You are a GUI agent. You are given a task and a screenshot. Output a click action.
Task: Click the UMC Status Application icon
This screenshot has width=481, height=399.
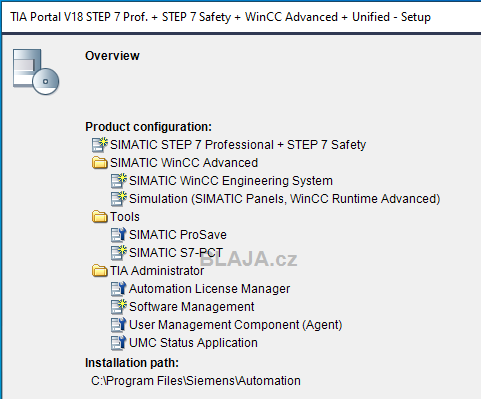[x=119, y=343]
